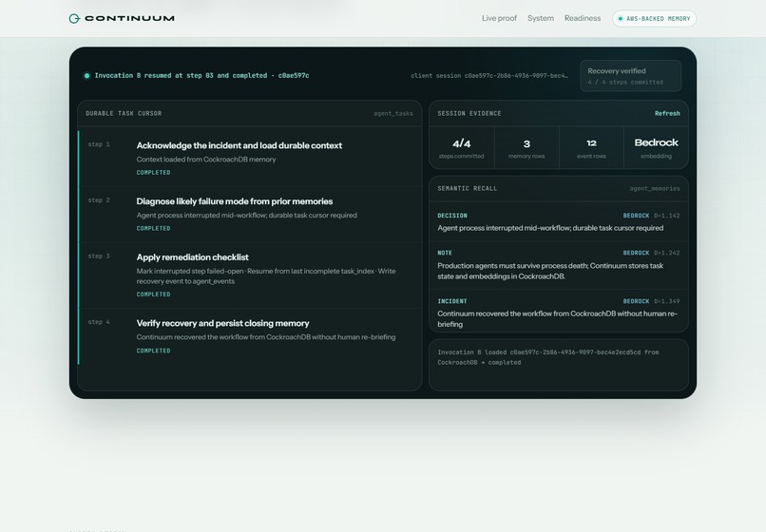The height and width of the screenshot is (532, 766).
Task: Click BEDROCK label in the INCIDENT row
Action: click(636, 301)
